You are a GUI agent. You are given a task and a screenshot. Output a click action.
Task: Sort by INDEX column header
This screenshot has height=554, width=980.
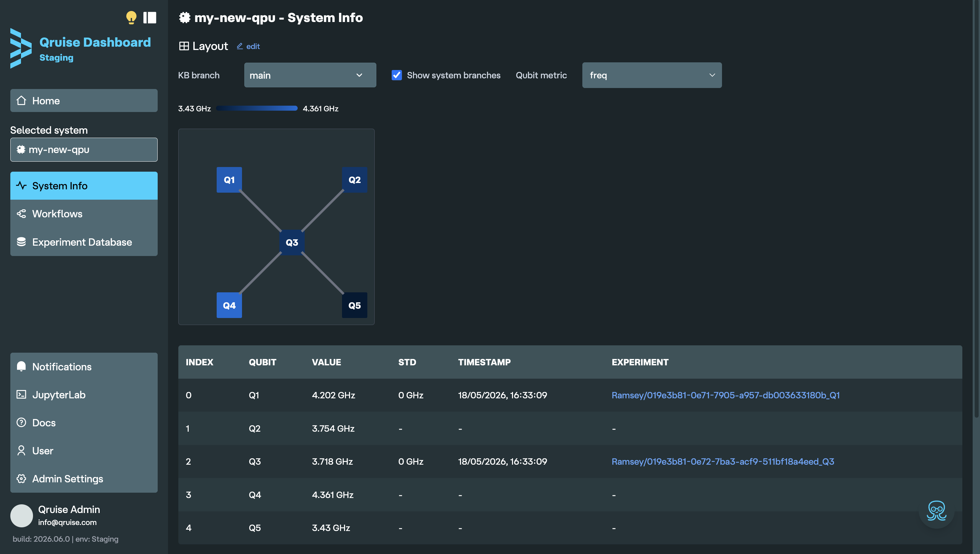point(199,362)
